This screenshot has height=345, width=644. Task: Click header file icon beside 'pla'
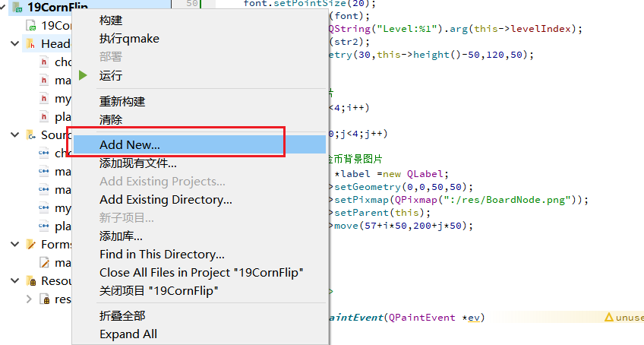[x=44, y=117]
